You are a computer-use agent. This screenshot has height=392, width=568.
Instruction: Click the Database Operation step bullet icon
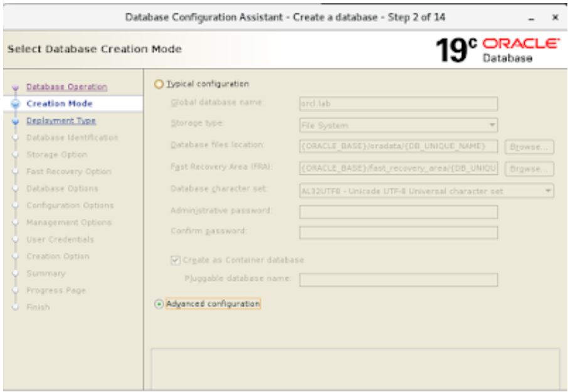point(15,87)
